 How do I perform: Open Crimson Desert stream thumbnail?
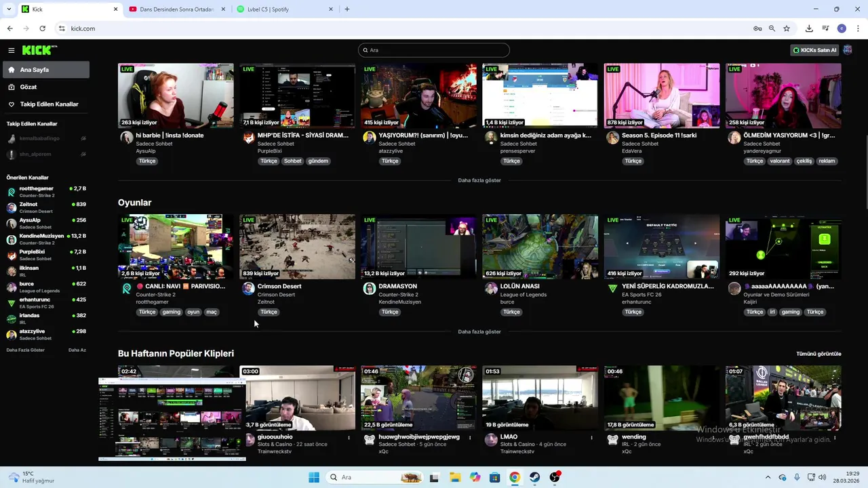pos(297,247)
